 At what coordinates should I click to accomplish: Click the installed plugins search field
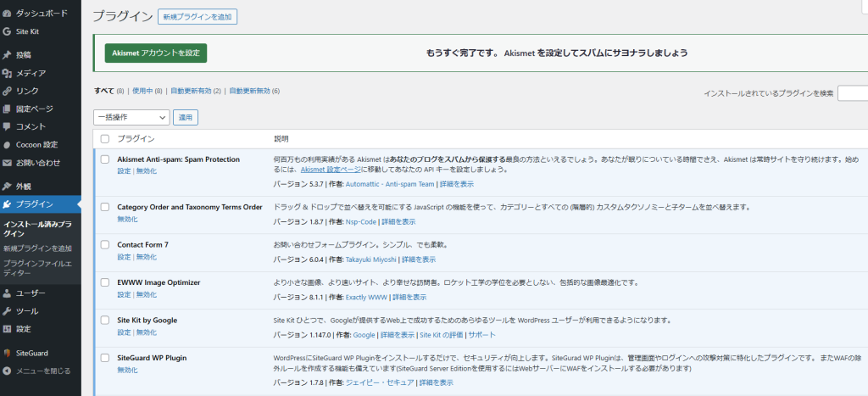click(x=852, y=93)
